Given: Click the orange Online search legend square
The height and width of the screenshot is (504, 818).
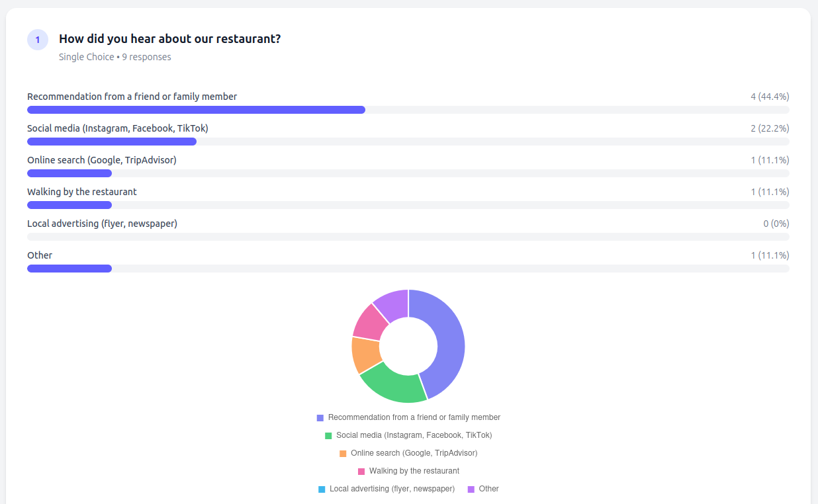Looking at the screenshot, I should pos(343,454).
